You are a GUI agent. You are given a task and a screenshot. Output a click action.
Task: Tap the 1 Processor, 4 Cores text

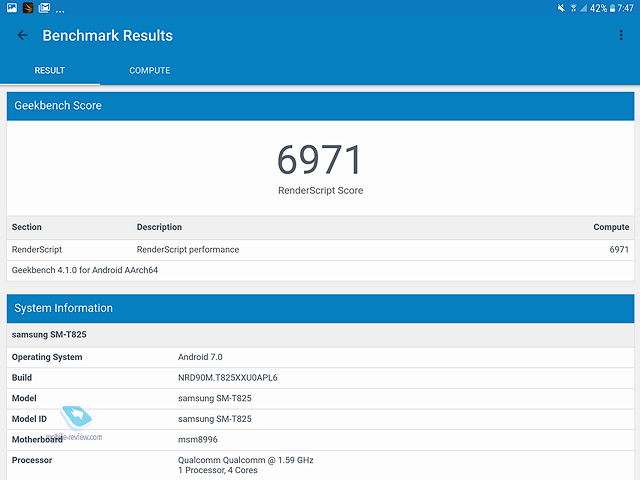point(218,470)
